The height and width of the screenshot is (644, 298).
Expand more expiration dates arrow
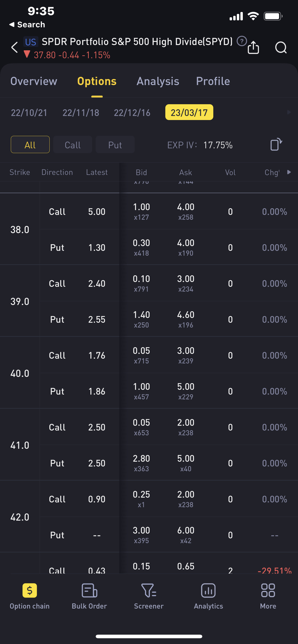coord(289,112)
